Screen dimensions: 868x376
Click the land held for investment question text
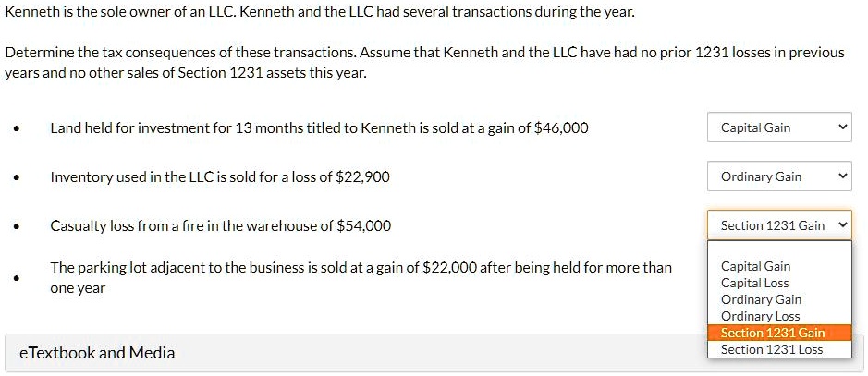[320, 128]
